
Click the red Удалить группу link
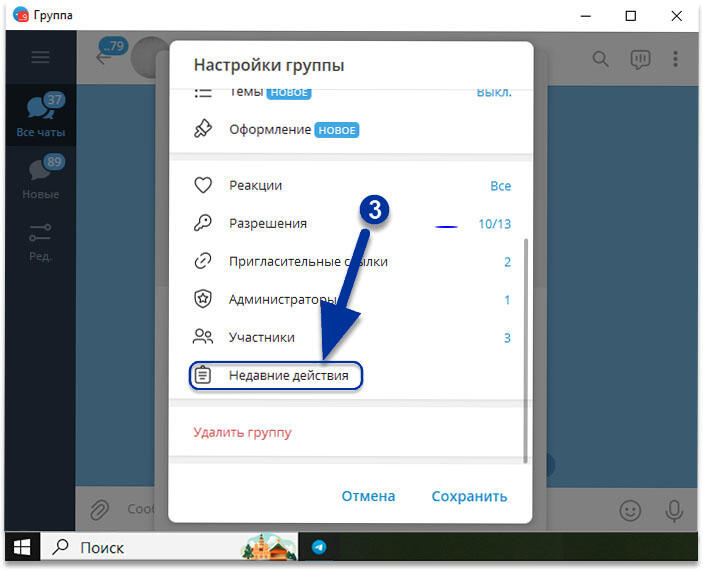242,433
